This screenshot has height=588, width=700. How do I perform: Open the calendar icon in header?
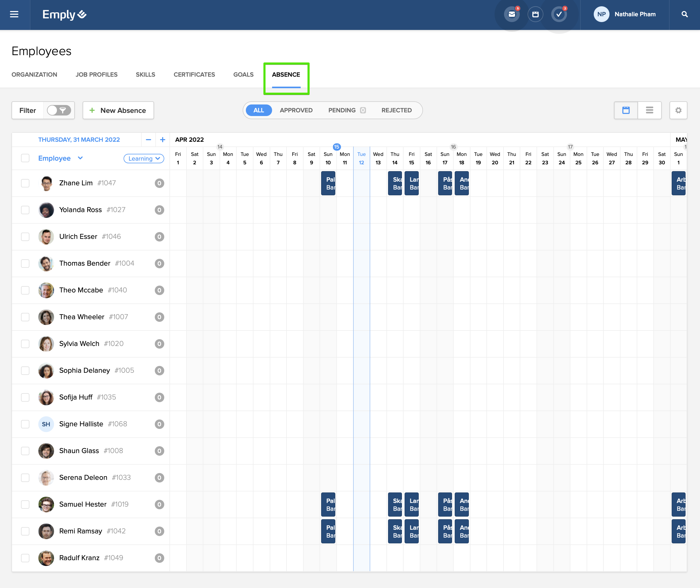tap(535, 14)
